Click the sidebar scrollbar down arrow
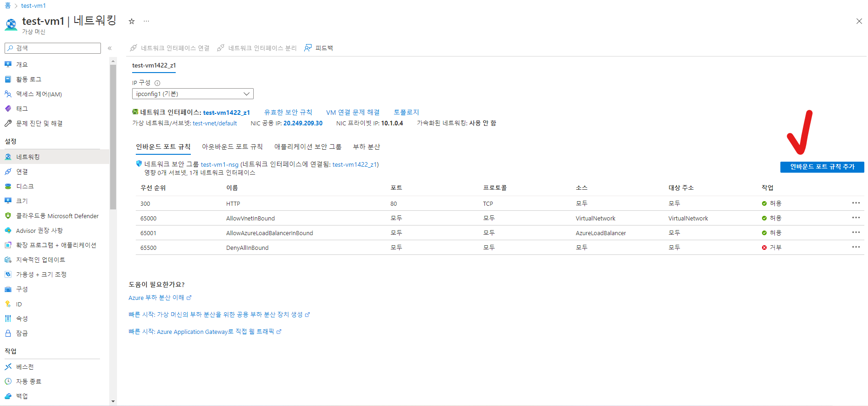 (113, 401)
